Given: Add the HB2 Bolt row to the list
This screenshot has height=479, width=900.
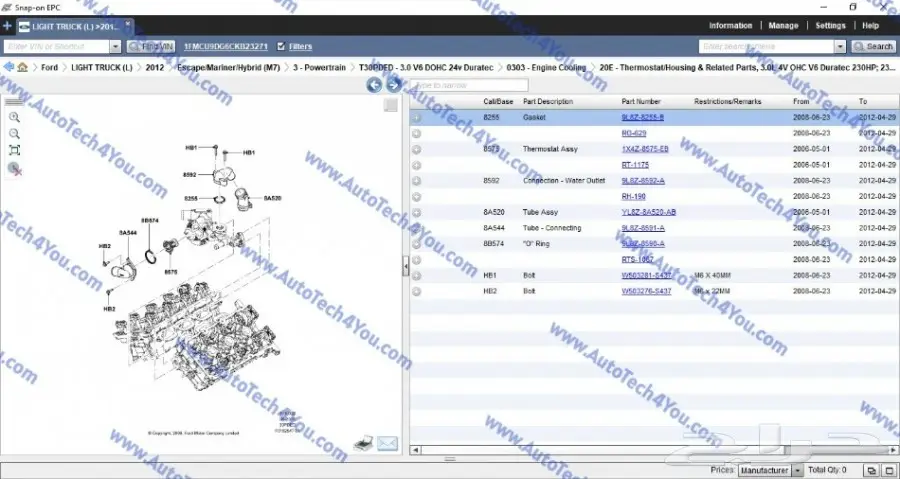Looking at the screenshot, I should click(417, 291).
